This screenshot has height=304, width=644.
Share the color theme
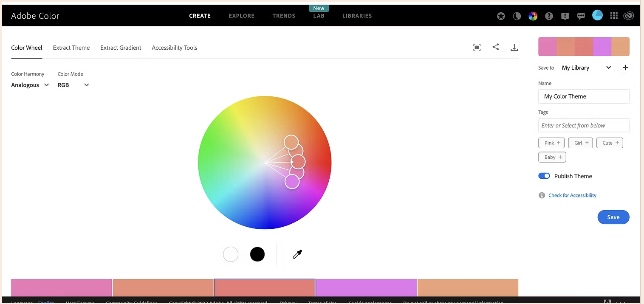496,47
